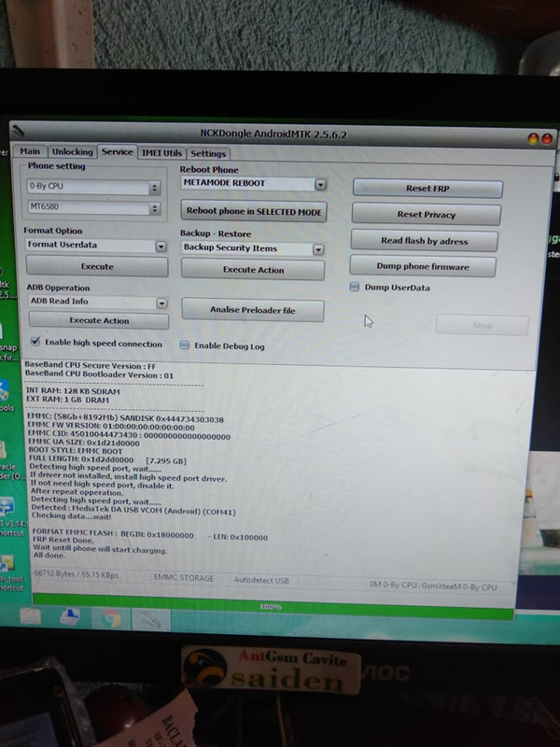Screen dimensions: 560x747
Task: Click the greyed-out Stop button
Action: [482, 325]
